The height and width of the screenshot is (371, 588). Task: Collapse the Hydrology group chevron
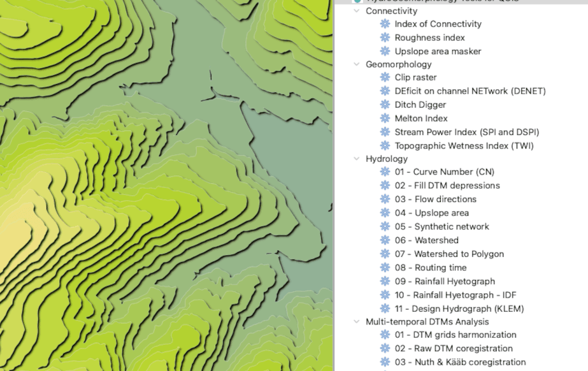click(x=357, y=159)
